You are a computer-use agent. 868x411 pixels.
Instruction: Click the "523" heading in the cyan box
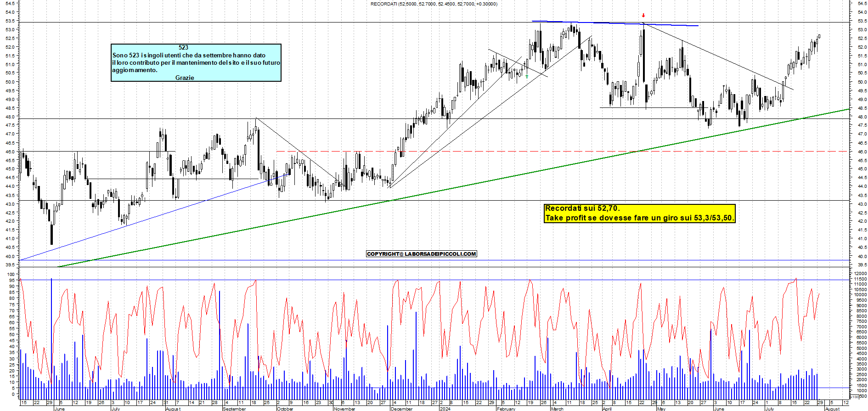click(x=183, y=47)
